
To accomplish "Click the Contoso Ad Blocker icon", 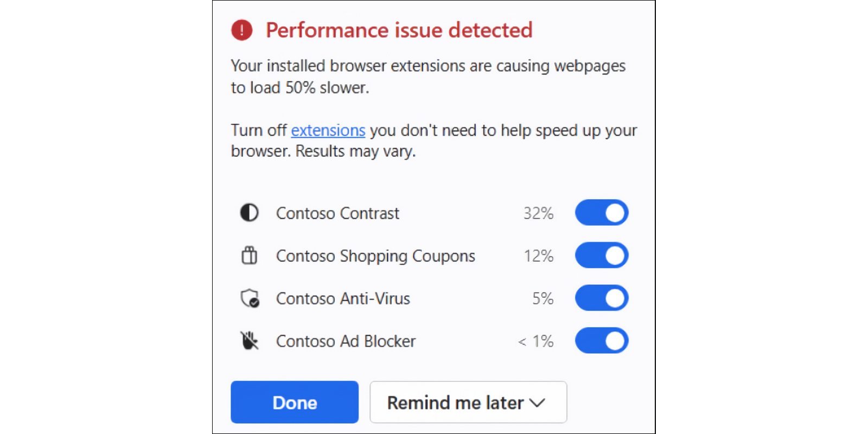I will 248,340.
